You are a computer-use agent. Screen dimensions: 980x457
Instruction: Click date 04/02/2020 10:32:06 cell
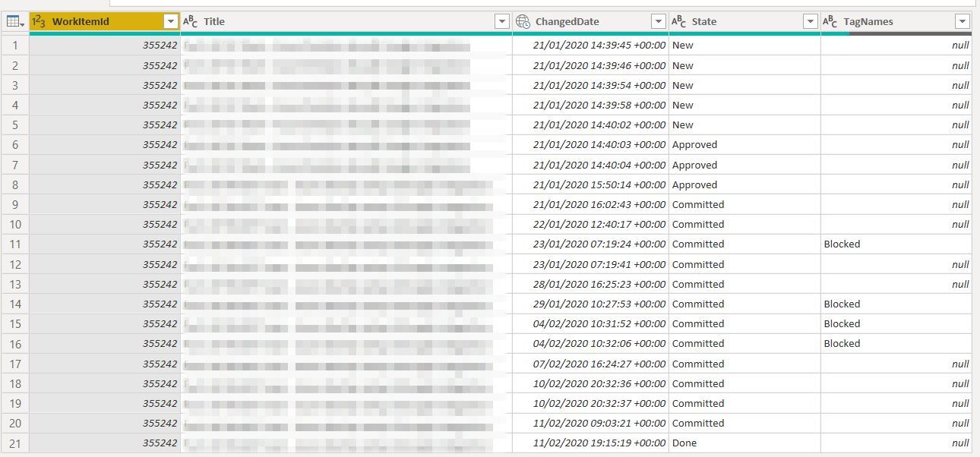coord(591,344)
